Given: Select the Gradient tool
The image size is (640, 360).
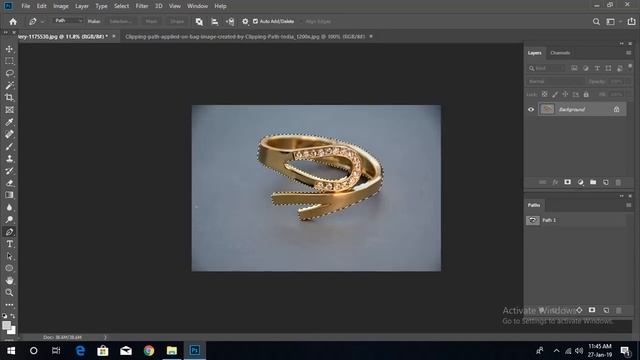Looking at the screenshot, I should [x=9, y=195].
